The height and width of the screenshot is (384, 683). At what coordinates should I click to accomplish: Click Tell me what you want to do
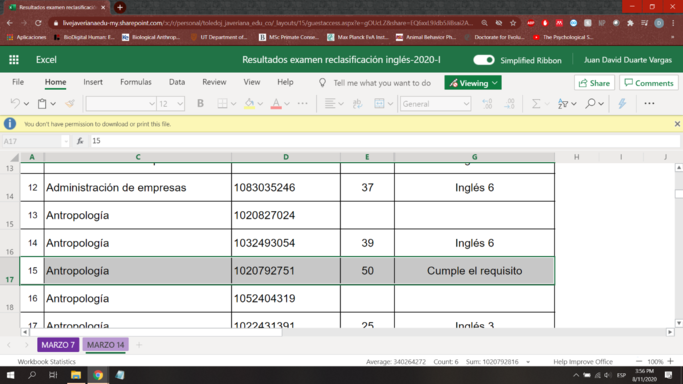point(382,83)
